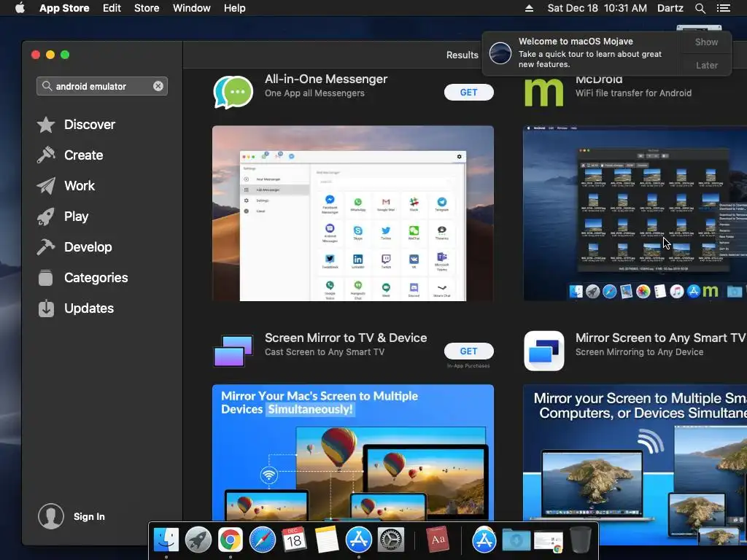Open Notification Center list icon

point(723,8)
